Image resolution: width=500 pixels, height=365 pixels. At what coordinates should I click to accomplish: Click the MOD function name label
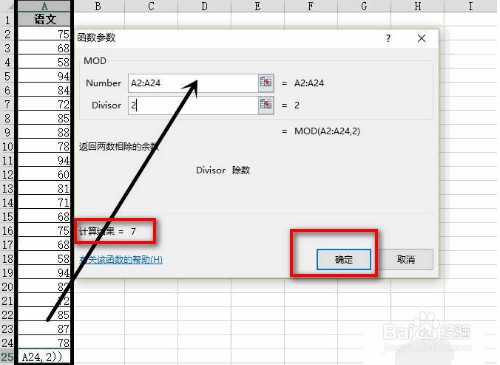tap(95, 61)
